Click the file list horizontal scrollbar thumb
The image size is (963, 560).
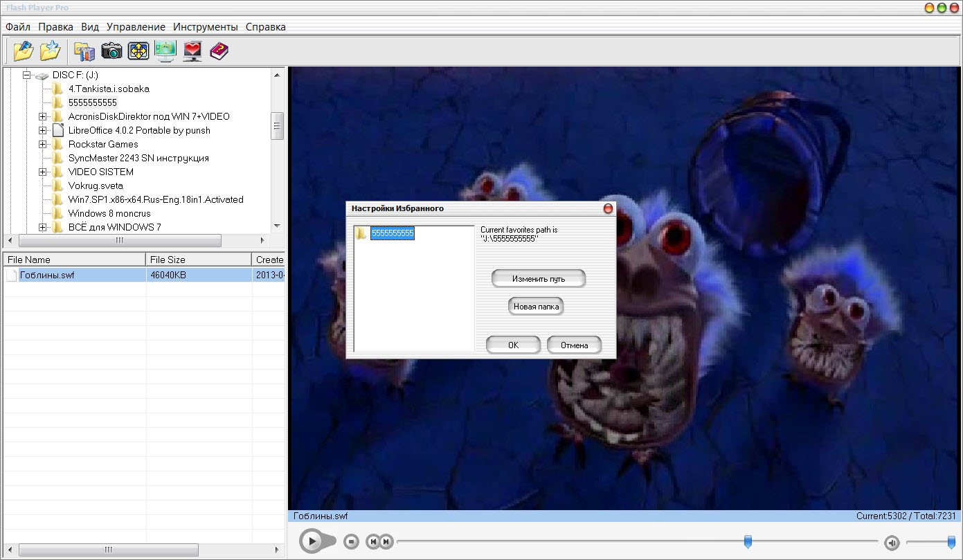pos(108,550)
